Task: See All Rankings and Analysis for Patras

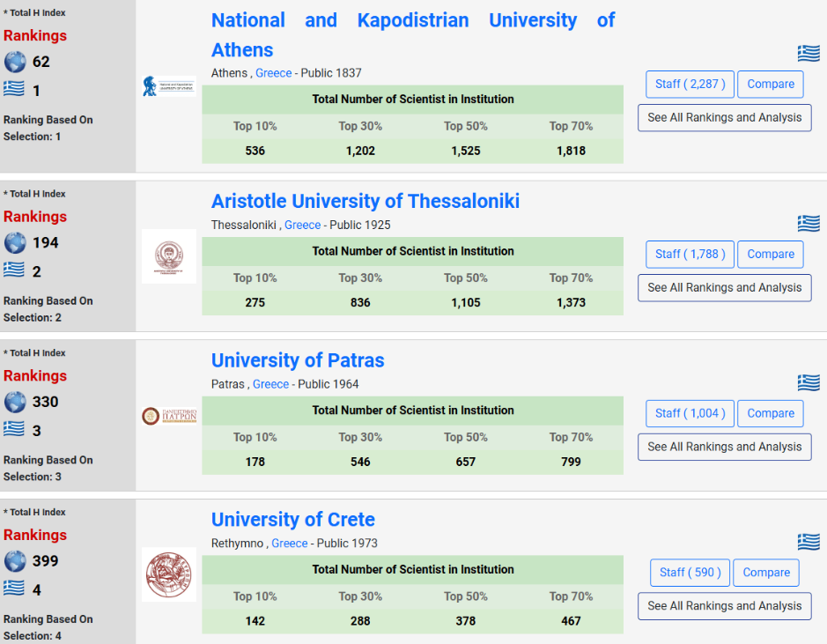Action: point(724,447)
